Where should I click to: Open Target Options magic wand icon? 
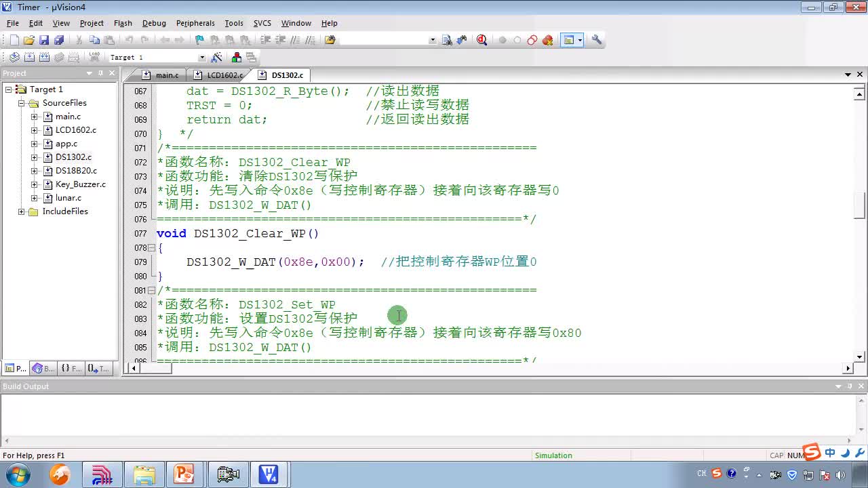click(x=216, y=57)
